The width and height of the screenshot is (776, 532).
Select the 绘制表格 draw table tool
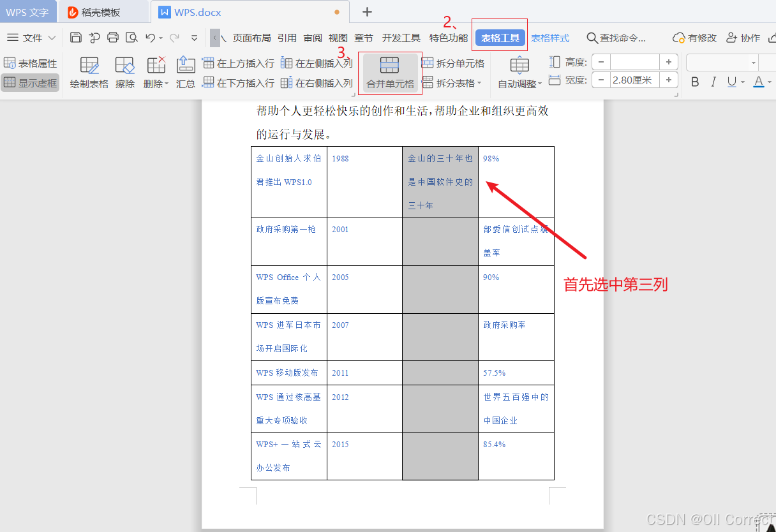coord(89,73)
